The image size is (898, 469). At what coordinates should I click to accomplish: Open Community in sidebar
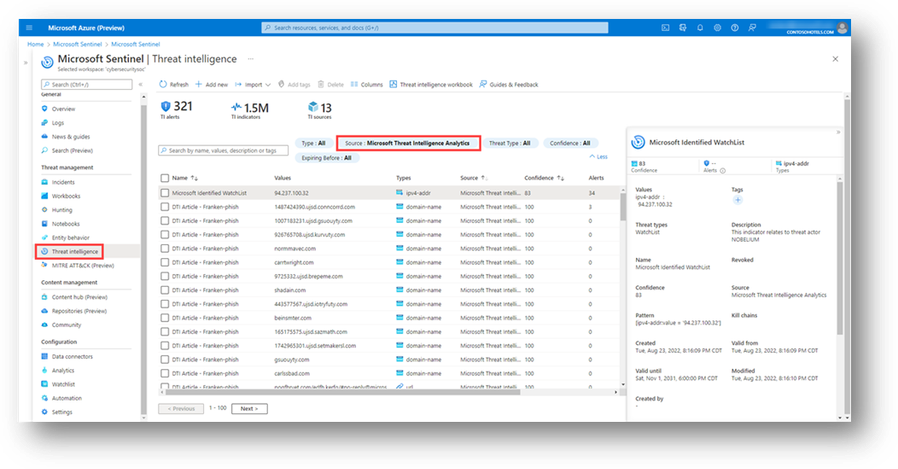point(66,325)
